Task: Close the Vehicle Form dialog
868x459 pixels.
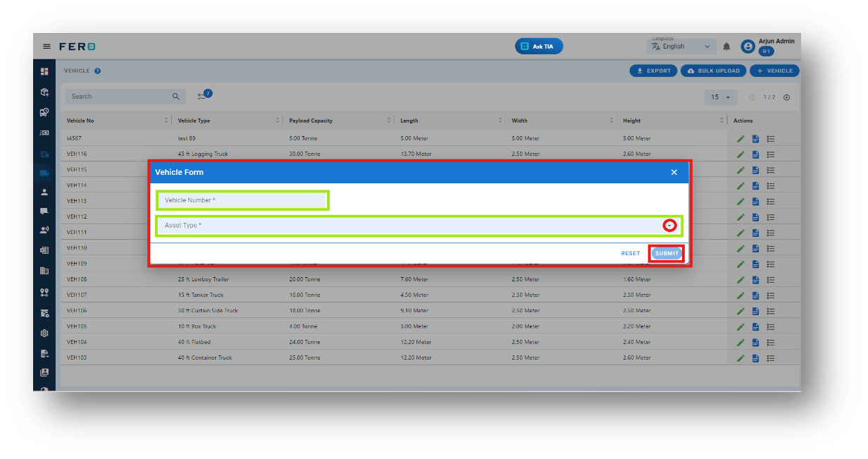Action: (674, 172)
